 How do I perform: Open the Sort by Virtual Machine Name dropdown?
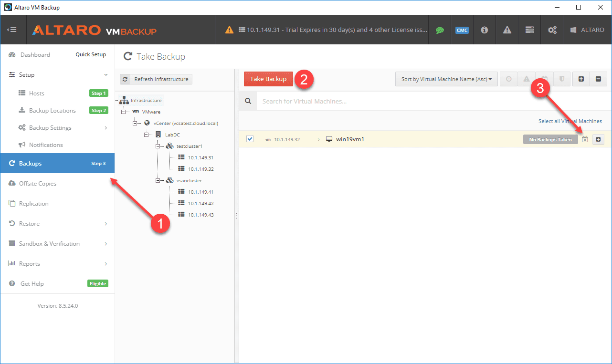click(x=446, y=79)
